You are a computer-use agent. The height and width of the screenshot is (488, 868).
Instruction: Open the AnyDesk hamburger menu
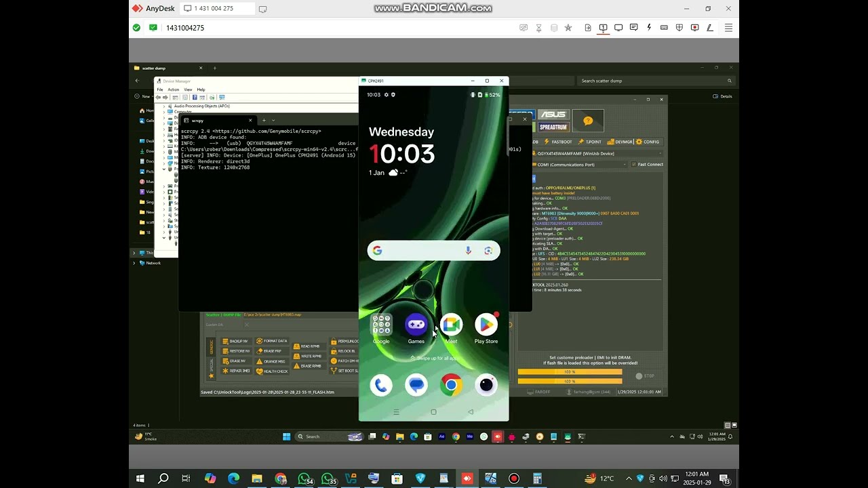click(728, 28)
